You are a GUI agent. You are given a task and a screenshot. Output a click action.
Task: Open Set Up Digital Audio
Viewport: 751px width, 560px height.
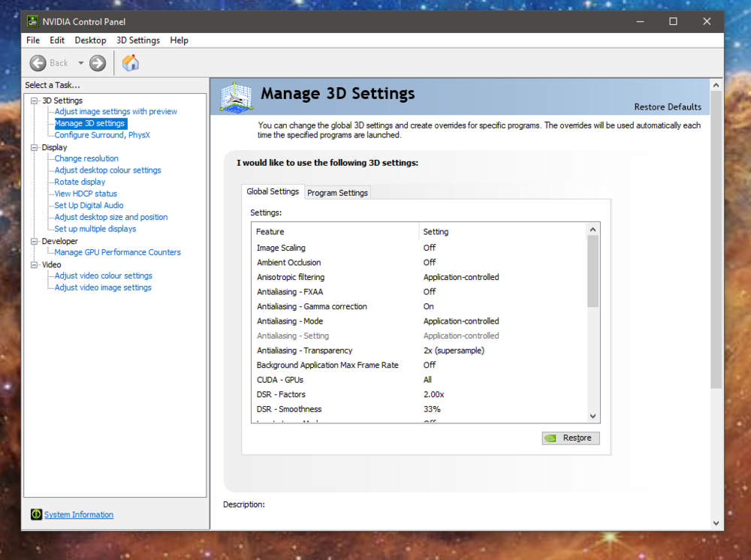89,206
